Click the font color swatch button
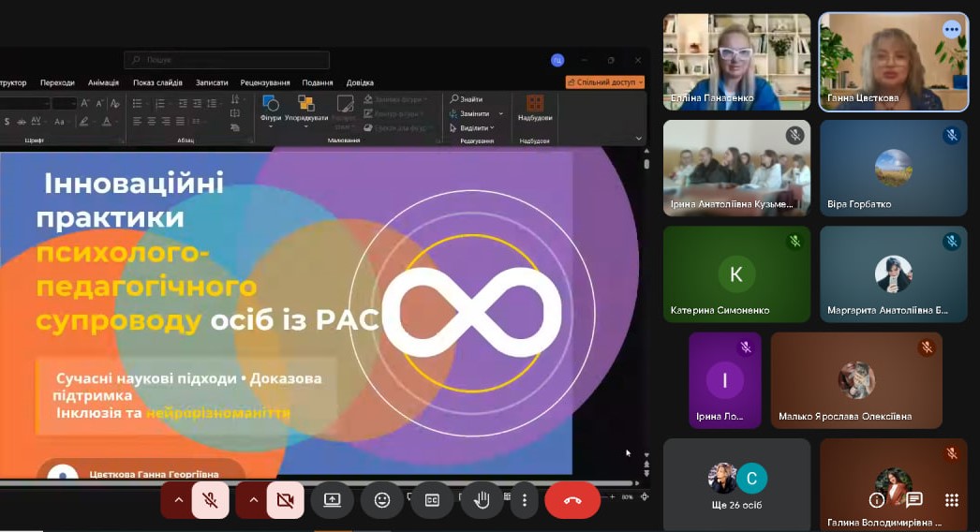This screenshot has width=980, height=532. (x=107, y=122)
